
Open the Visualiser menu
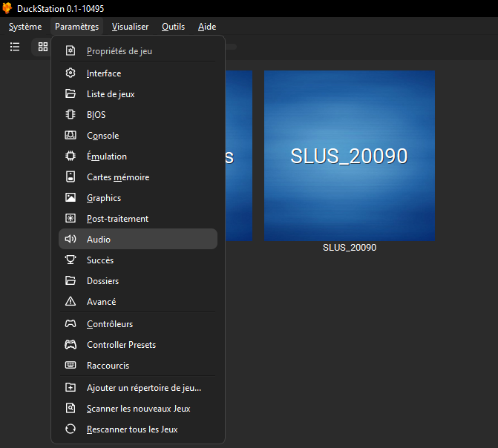130,27
